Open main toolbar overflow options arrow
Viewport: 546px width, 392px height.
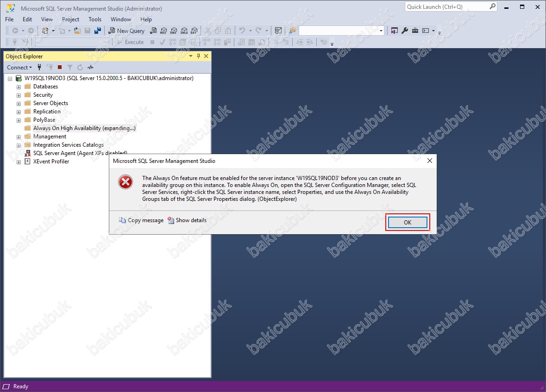(x=439, y=33)
